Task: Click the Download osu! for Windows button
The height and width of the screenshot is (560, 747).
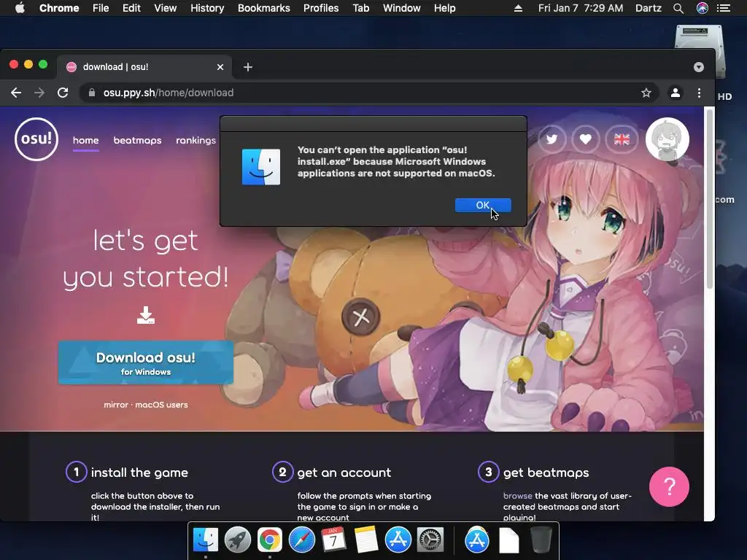Action: pyautogui.click(x=146, y=363)
